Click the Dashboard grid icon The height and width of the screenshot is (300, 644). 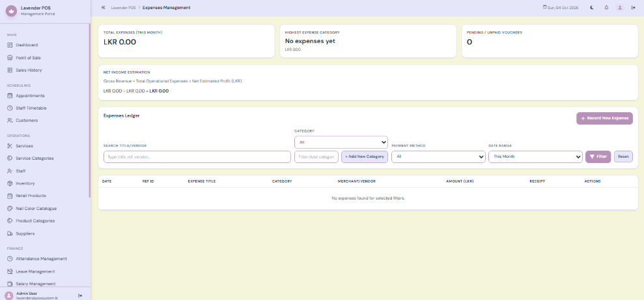coord(10,45)
